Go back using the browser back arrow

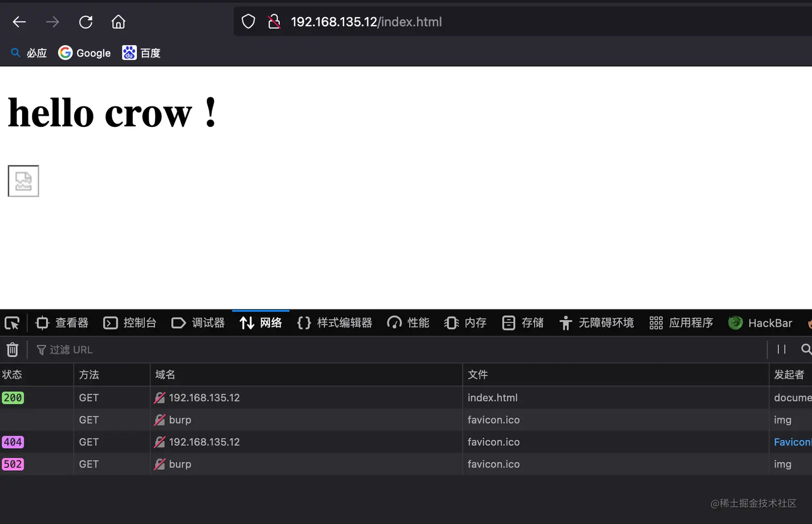pos(19,22)
